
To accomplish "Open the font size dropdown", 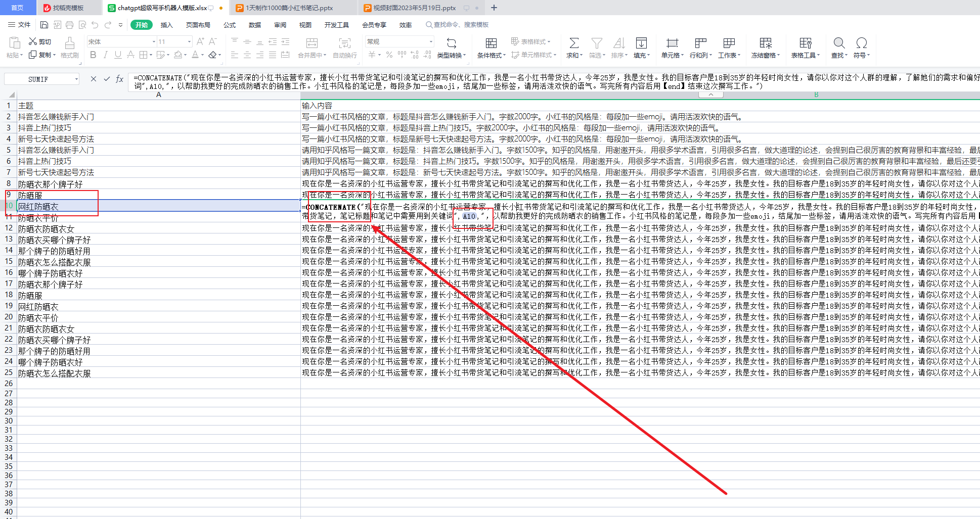I will (x=189, y=41).
